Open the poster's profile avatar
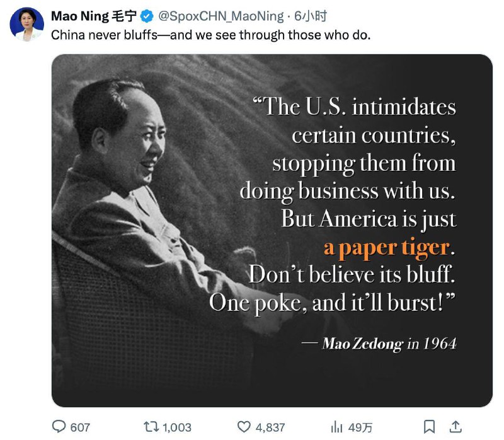This screenshot has height=440, width=504. pyautogui.click(x=26, y=25)
